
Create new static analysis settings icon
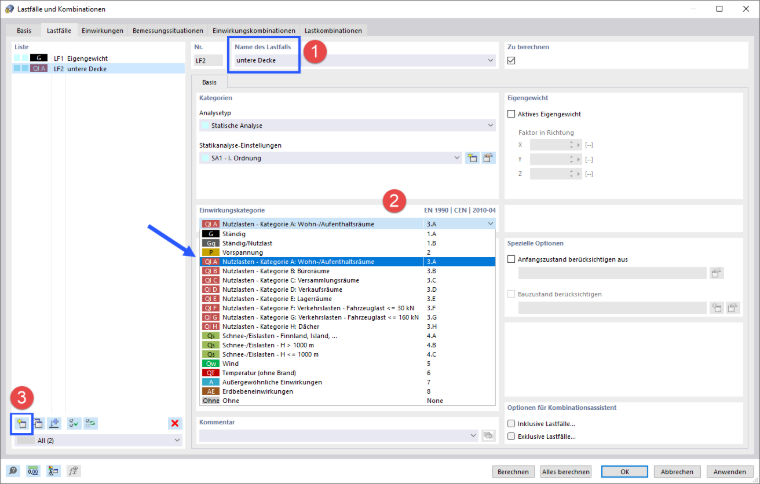click(x=472, y=158)
